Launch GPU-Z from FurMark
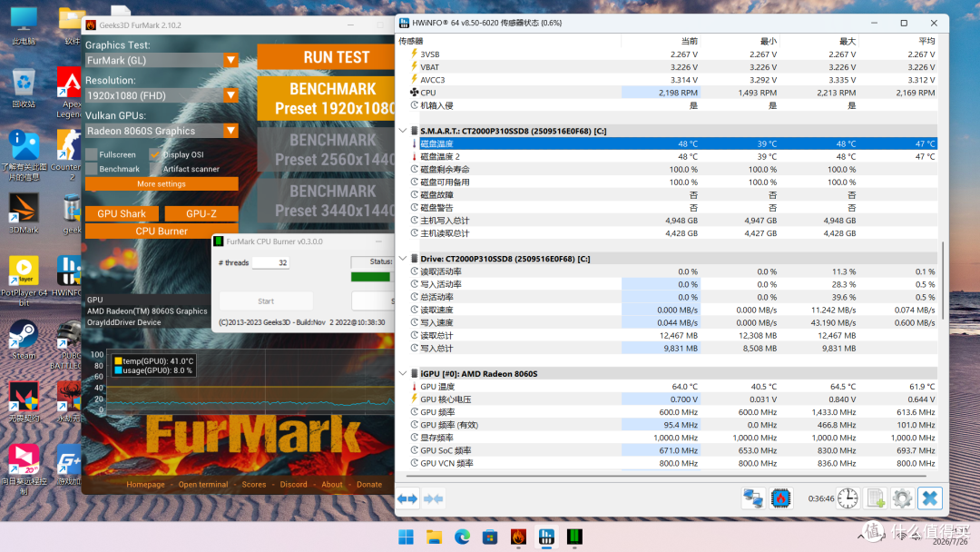The image size is (980, 552). [x=201, y=213]
